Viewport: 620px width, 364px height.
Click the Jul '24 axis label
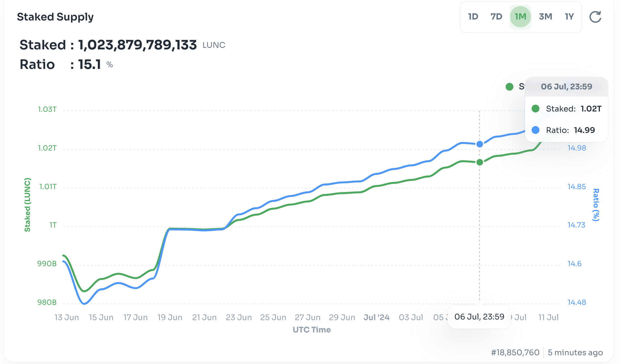[x=376, y=318]
